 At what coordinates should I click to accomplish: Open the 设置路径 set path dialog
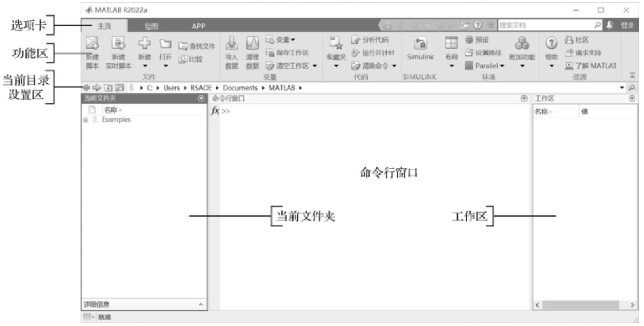tap(483, 53)
